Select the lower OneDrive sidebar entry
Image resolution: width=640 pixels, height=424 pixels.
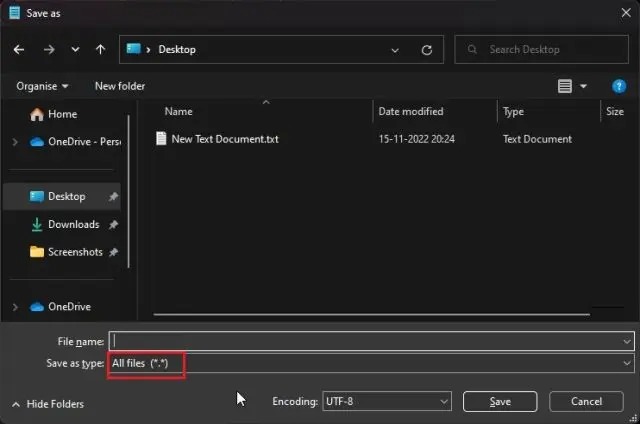click(x=60, y=307)
